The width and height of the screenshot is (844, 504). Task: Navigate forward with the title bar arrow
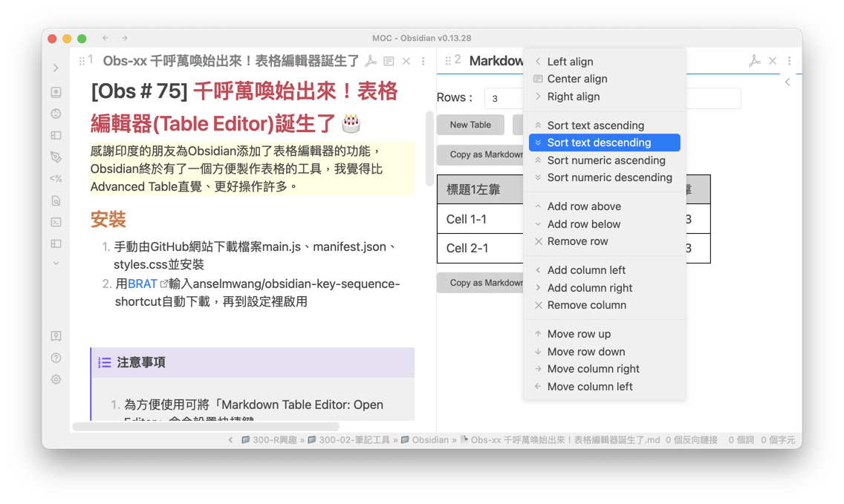(124, 38)
